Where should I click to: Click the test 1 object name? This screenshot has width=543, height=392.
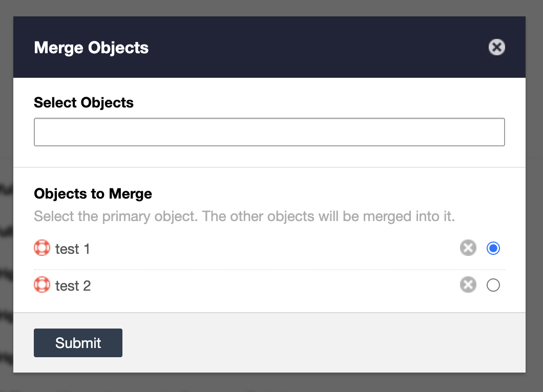click(72, 249)
